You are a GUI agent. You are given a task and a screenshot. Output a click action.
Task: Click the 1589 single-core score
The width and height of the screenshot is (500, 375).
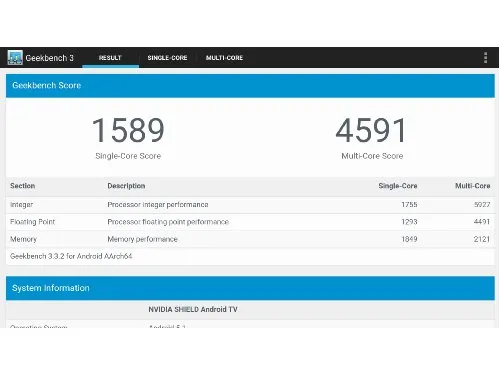[128, 130]
